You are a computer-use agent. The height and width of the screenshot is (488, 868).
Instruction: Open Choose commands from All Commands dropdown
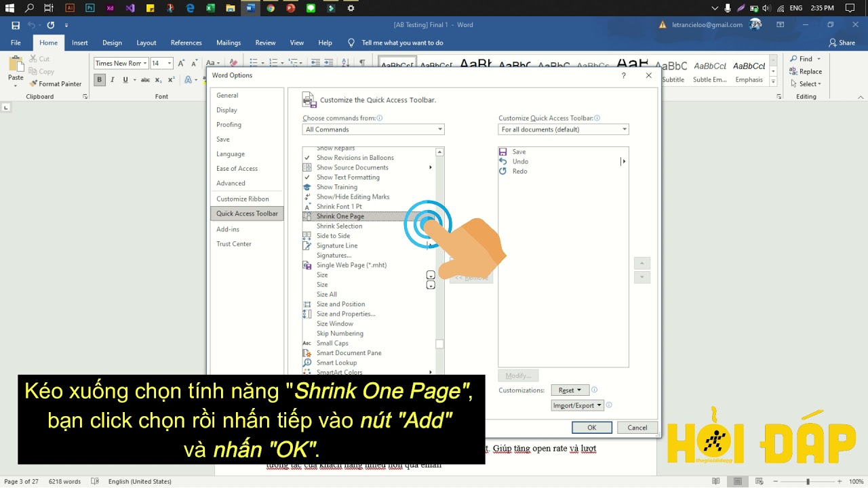coord(373,129)
